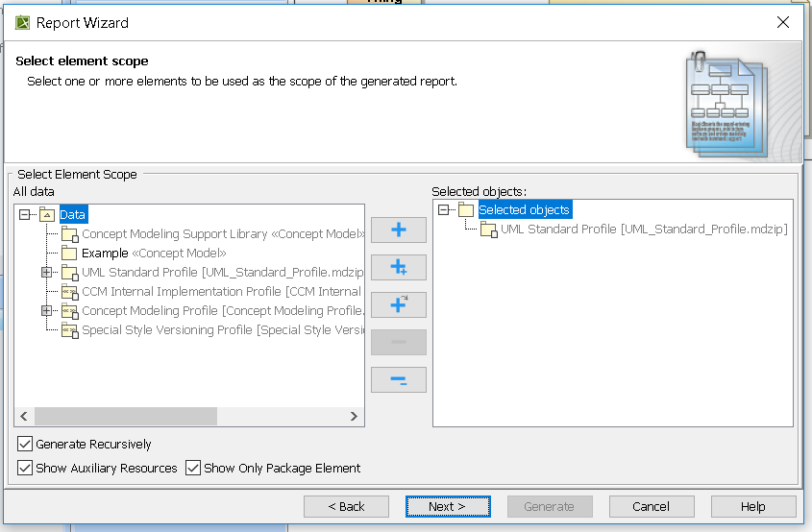Uncheck Show Auxiliary Resources

[25, 468]
